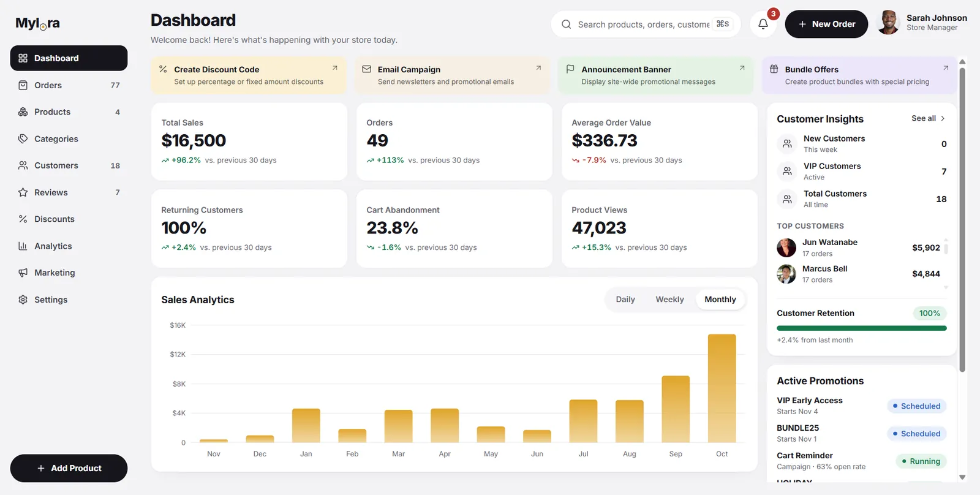980x495 pixels.
Task: Click the New Order button
Action: coord(826,24)
